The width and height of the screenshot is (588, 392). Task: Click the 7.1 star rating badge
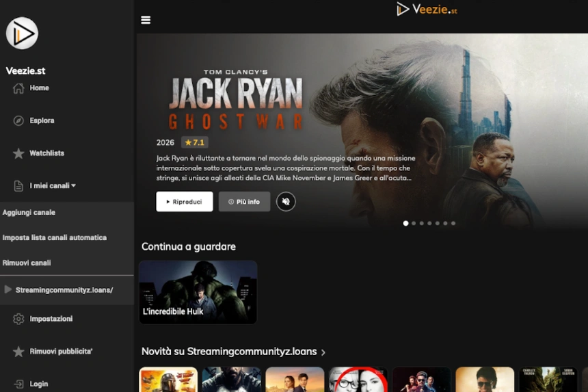[195, 142]
